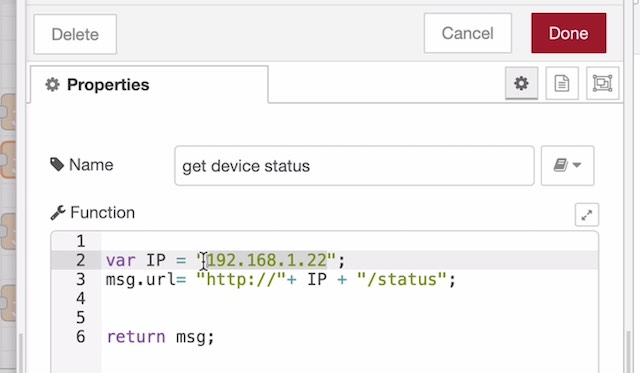Select the Properties tab
The height and width of the screenshot is (373, 640).
click(149, 84)
